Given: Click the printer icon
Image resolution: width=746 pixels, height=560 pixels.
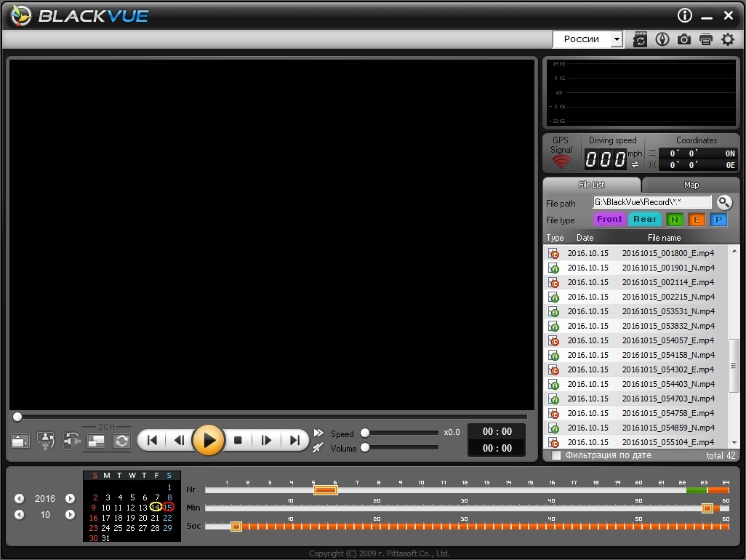Looking at the screenshot, I should (x=706, y=39).
